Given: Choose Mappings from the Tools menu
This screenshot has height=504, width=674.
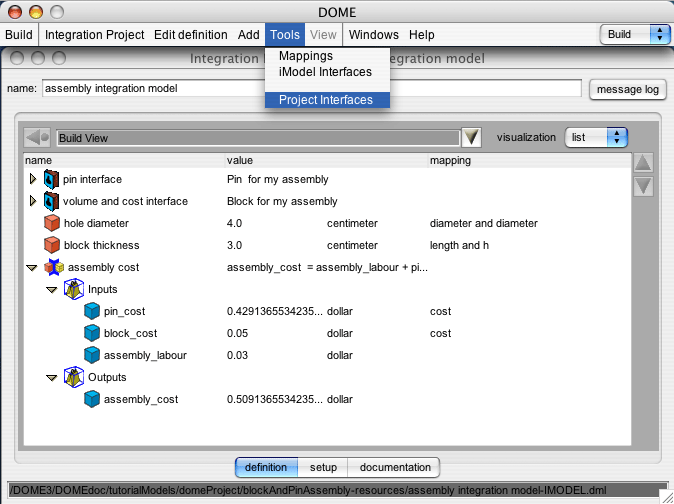Looking at the screenshot, I should 328,56.
